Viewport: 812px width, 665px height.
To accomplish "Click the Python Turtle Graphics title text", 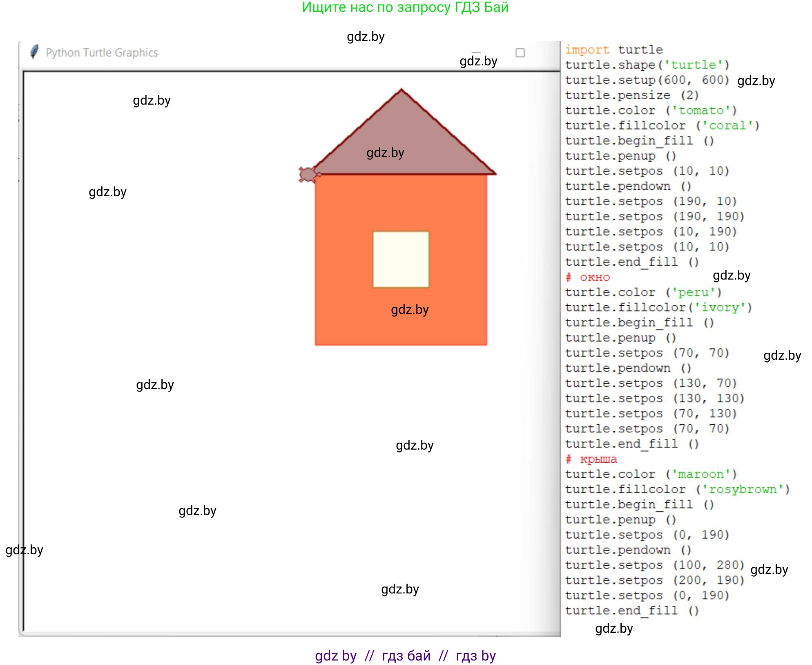I will [x=102, y=53].
